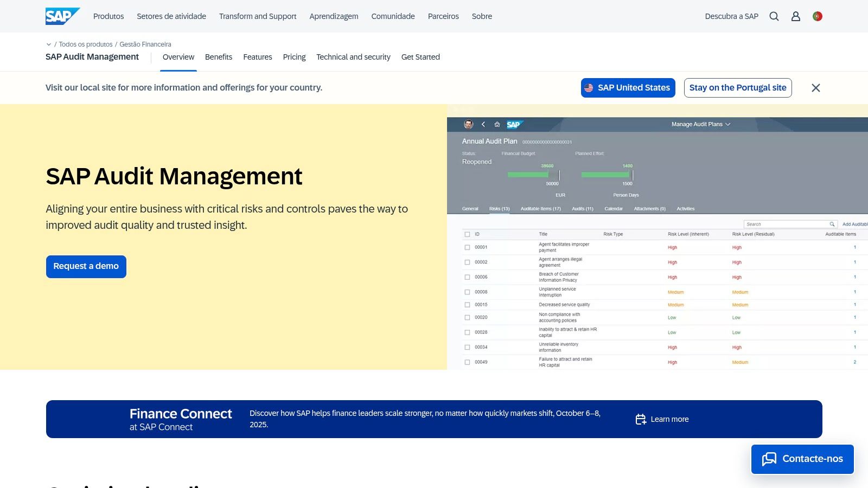Image resolution: width=868 pixels, height=488 pixels.
Task: Open the Aprendizagem menu
Action: coord(334,16)
